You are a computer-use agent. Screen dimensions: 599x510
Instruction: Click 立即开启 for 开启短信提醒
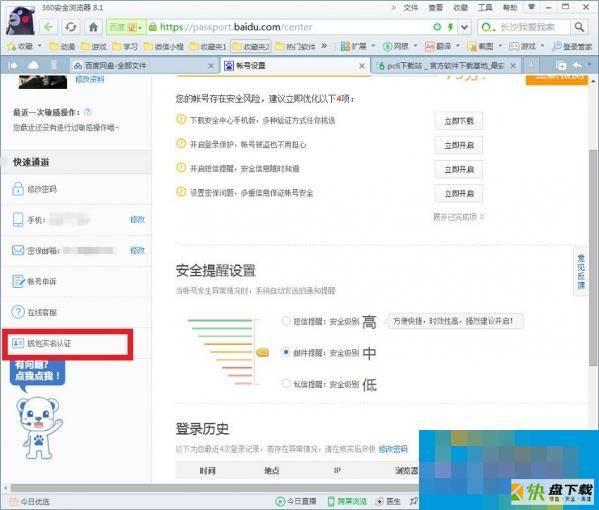[x=459, y=169]
